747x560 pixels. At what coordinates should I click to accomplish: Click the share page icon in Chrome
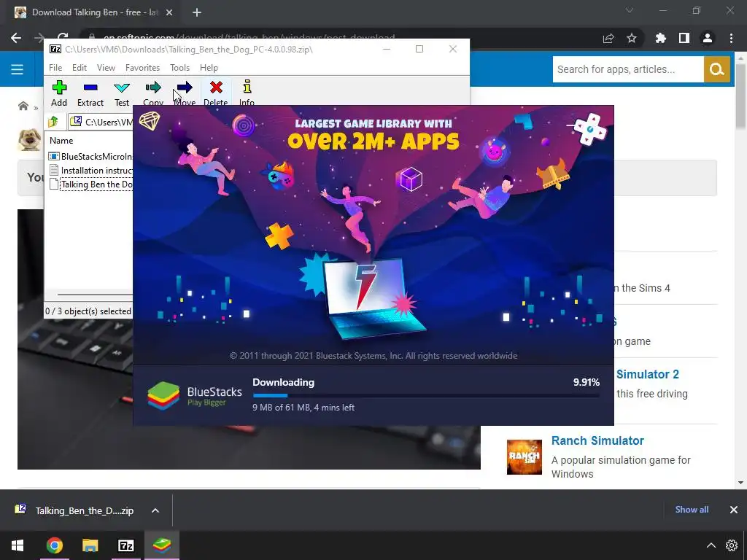pos(608,38)
